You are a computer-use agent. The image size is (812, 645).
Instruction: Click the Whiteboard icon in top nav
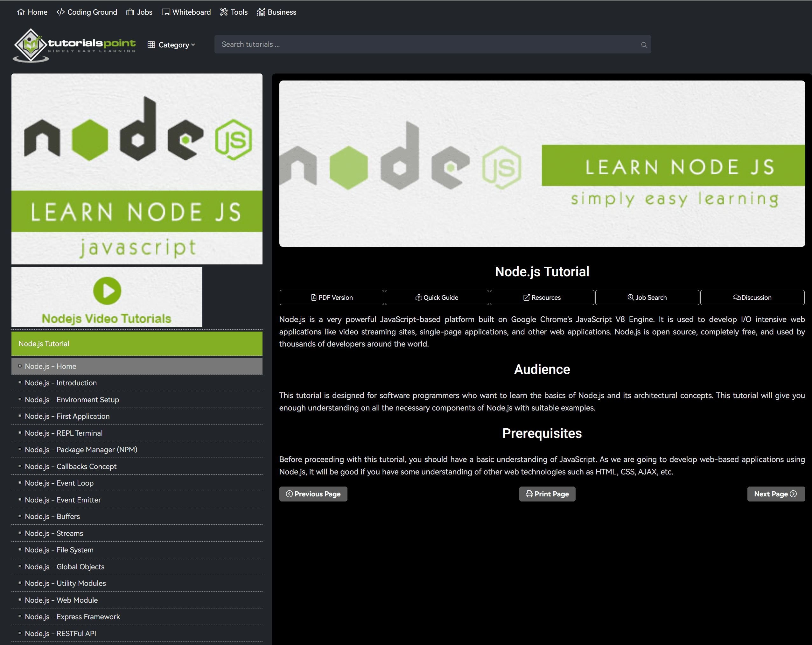[165, 12]
